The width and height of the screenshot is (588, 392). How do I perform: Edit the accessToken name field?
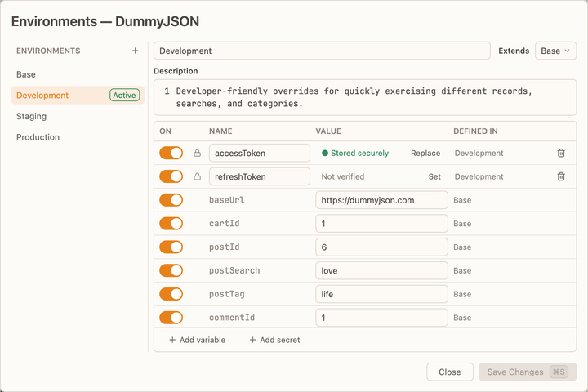pyautogui.click(x=260, y=153)
